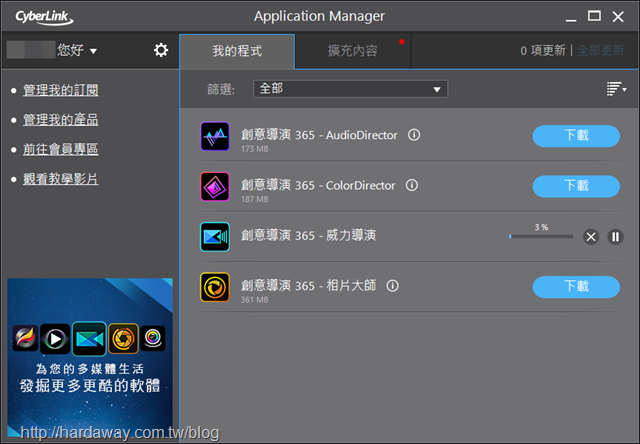Open the 管理我的訂閱 link
Image resolution: width=640 pixels, height=444 pixels.
[x=60, y=90]
